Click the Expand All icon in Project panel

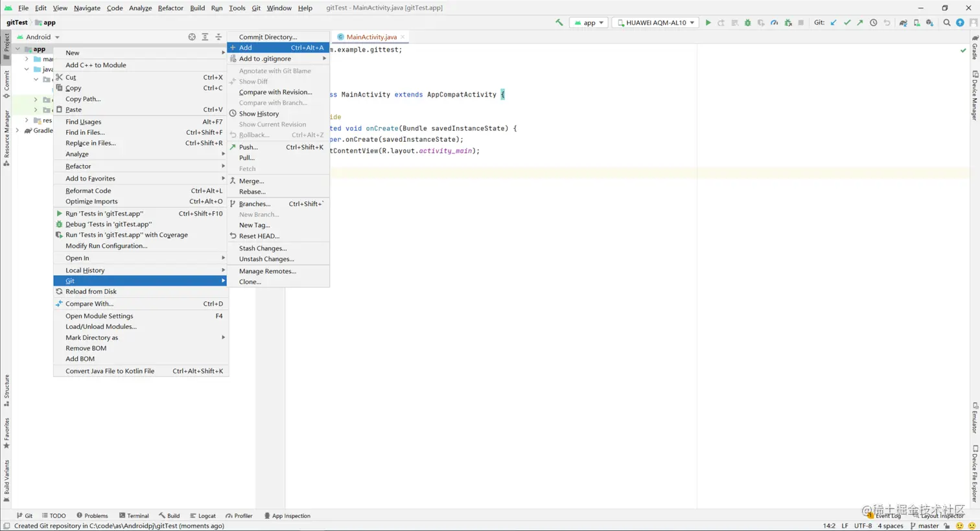click(x=205, y=37)
